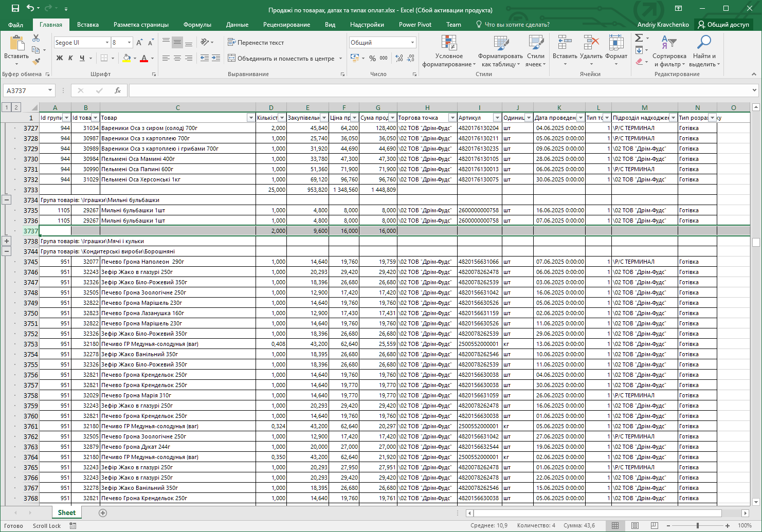
Task: Decrease the cell indent
Action: tap(205, 58)
